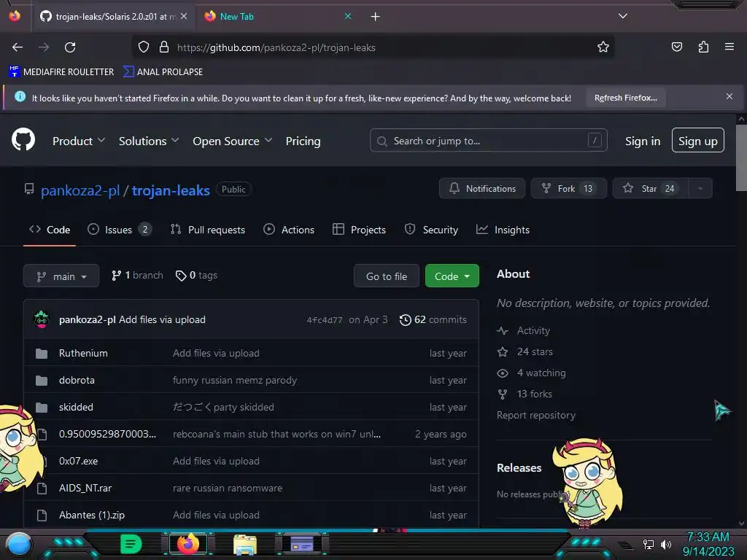Expand the Solutions menu
747x560 pixels.
(x=149, y=141)
